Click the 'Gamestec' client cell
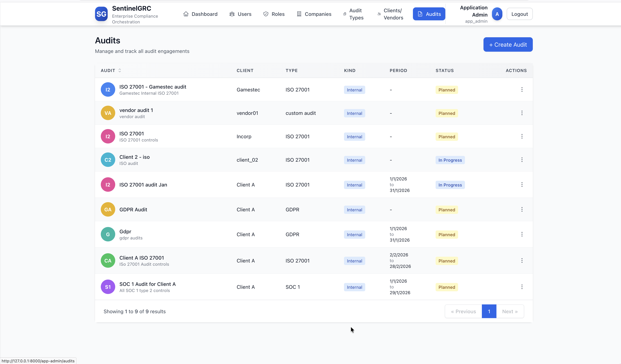 pyautogui.click(x=248, y=90)
